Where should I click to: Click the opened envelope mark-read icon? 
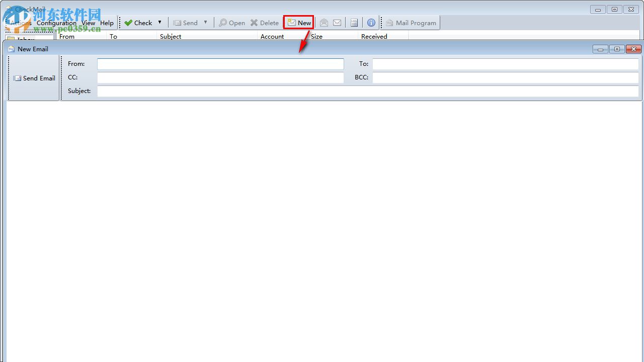coord(324,23)
